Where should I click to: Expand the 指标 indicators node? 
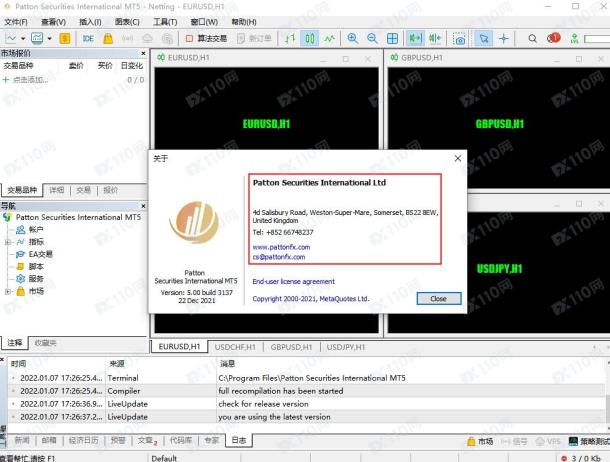click(x=7, y=242)
